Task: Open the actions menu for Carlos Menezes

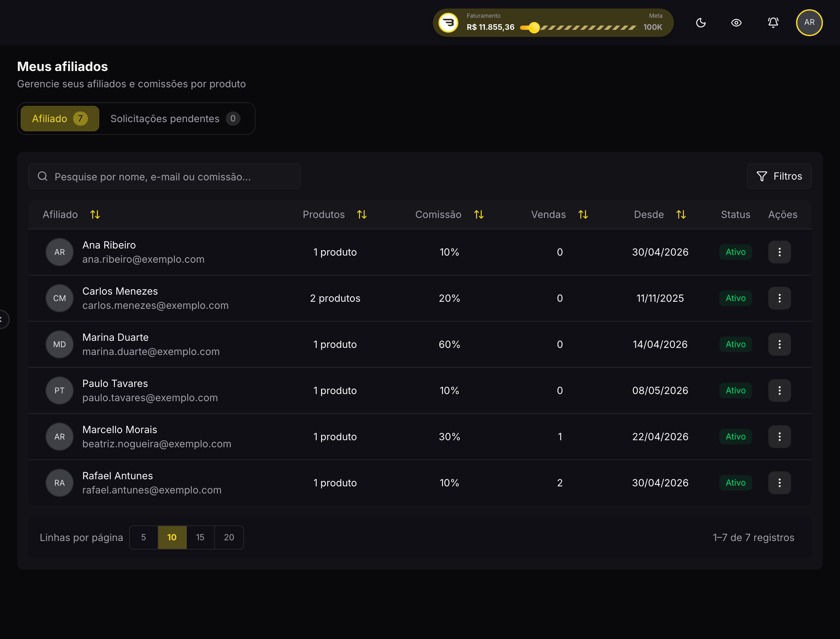Action: [780, 298]
